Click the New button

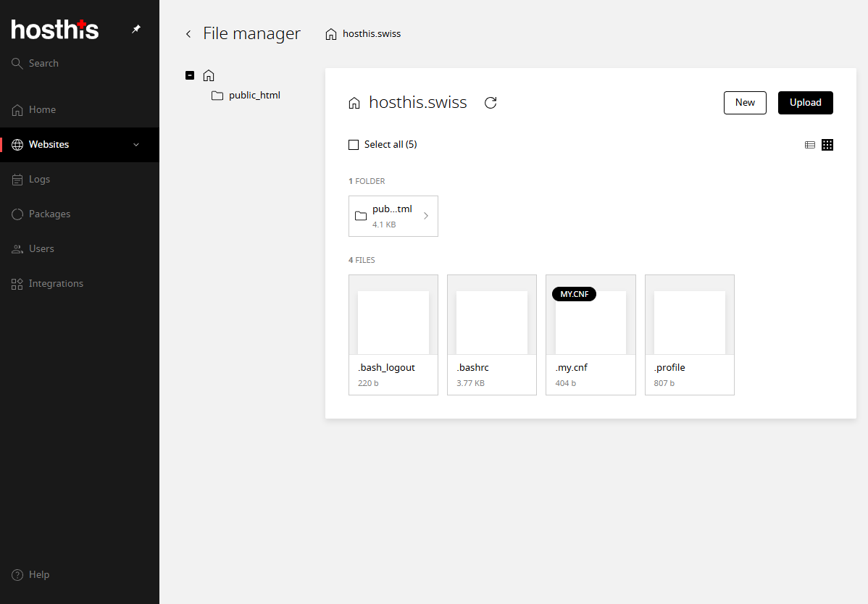click(x=745, y=102)
